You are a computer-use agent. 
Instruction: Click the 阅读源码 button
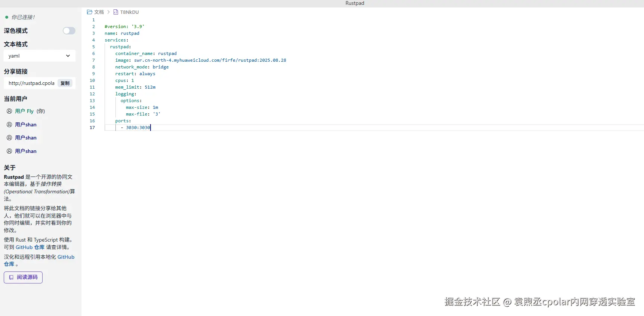pyautogui.click(x=23, y=277)
